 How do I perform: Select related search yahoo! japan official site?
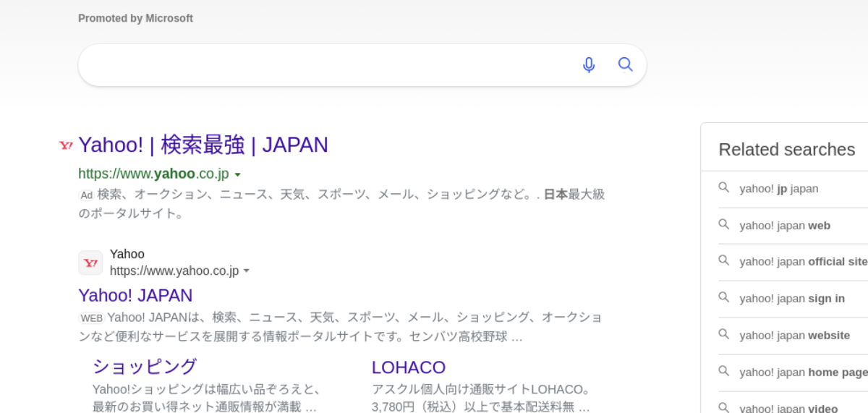coord(803,262)
